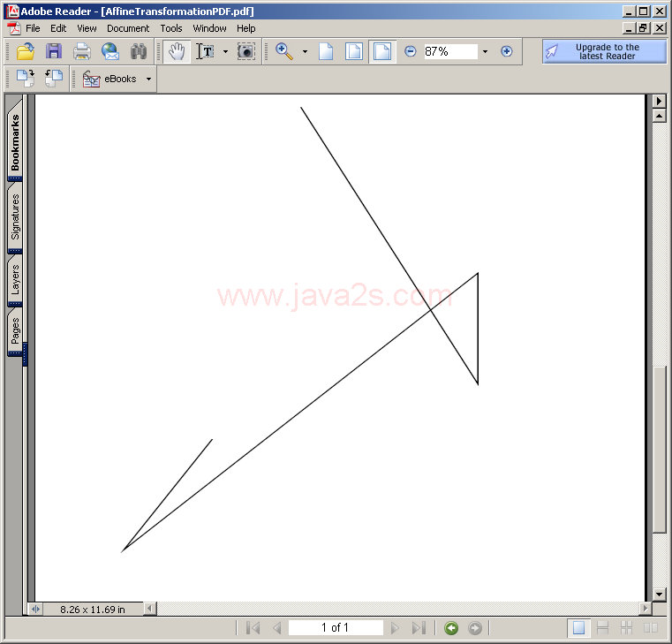The image size is (672, 644).
Task: Click the page number field '1 of 1'
Action: [x=336, y=628]
